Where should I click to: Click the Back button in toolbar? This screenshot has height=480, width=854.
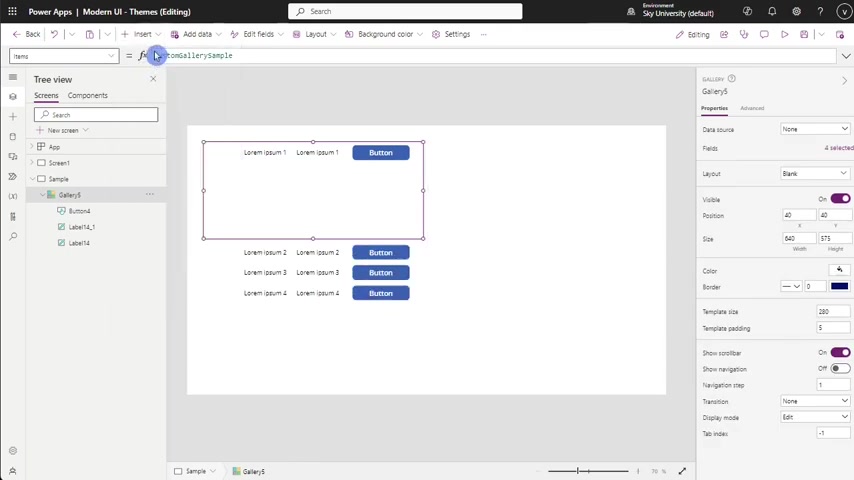(x=27, y=34)
